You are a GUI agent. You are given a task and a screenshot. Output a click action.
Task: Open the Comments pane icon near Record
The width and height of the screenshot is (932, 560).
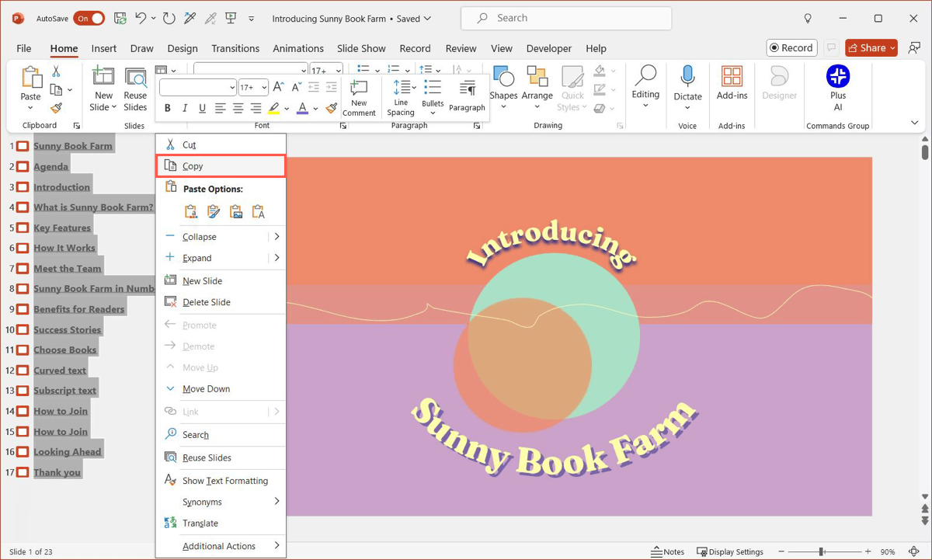832,47
